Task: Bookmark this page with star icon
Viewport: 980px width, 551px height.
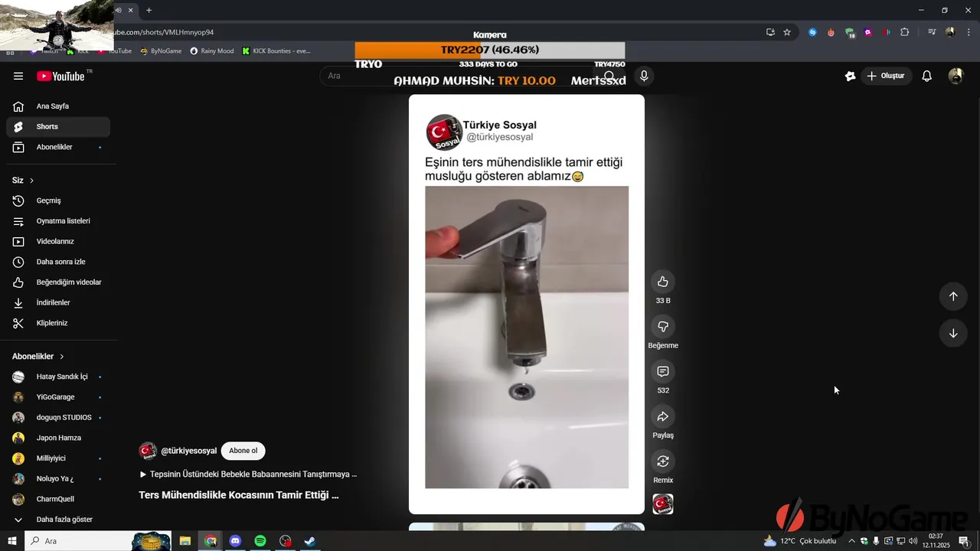Action: click(787, 32)
